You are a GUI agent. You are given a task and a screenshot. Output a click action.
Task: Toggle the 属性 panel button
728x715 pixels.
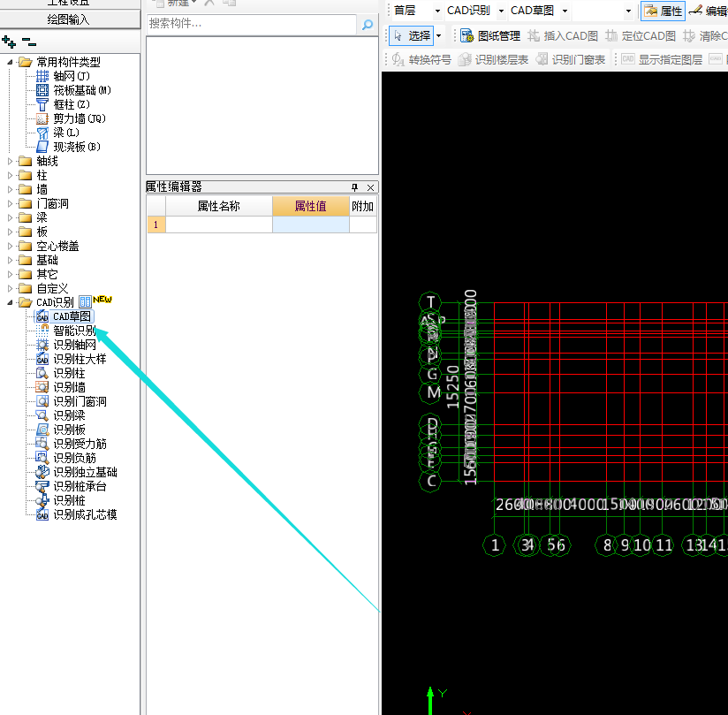(x=663, y=11)
